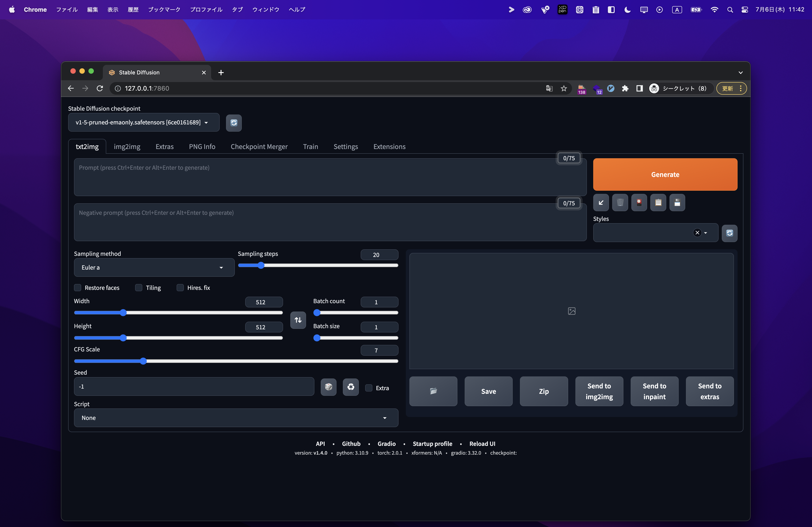Click the floppy disk save style icon
The image size is (812, 527).
tap(677, 203)
